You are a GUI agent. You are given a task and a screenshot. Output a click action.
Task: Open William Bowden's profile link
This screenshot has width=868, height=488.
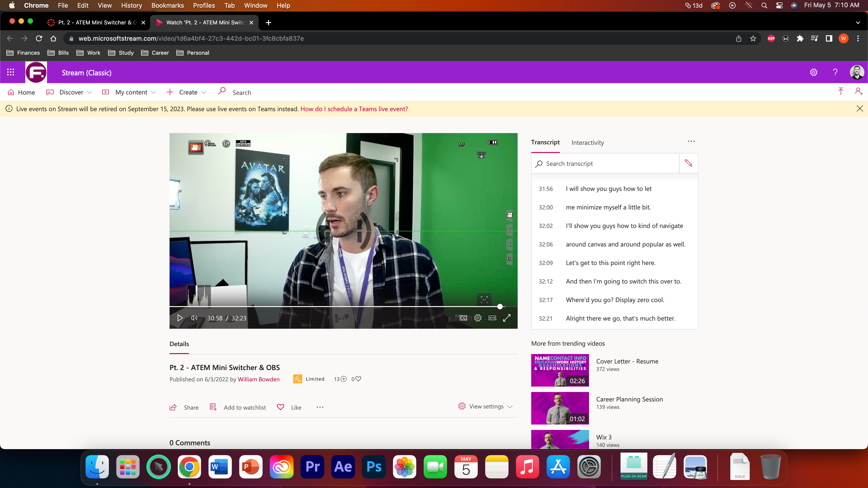(x=258, y=379)
